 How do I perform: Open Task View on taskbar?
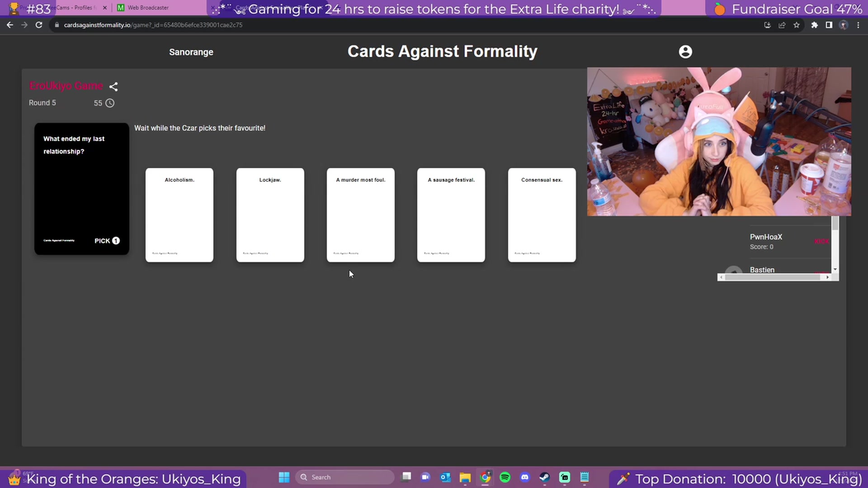tap(406, 477)
